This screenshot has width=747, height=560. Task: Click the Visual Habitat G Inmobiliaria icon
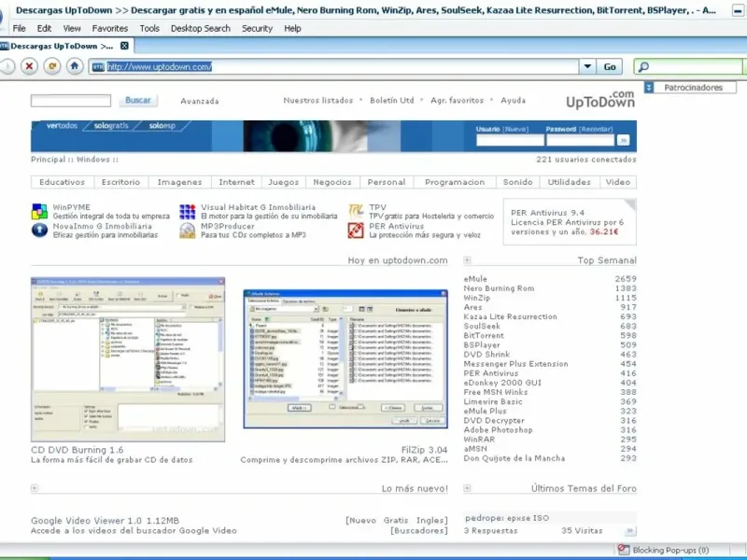tap(188, 212)
